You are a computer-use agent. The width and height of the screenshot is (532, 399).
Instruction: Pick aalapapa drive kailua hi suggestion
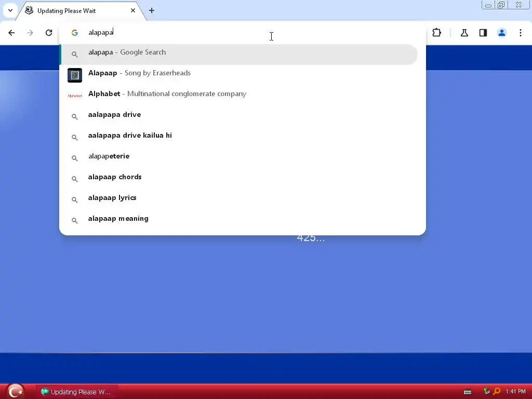239,137
